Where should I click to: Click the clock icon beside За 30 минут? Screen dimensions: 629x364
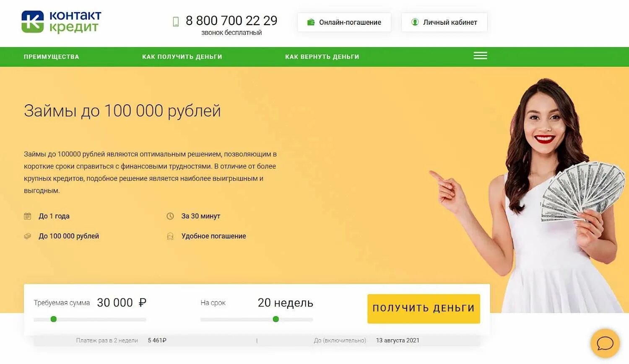(170, 216)
